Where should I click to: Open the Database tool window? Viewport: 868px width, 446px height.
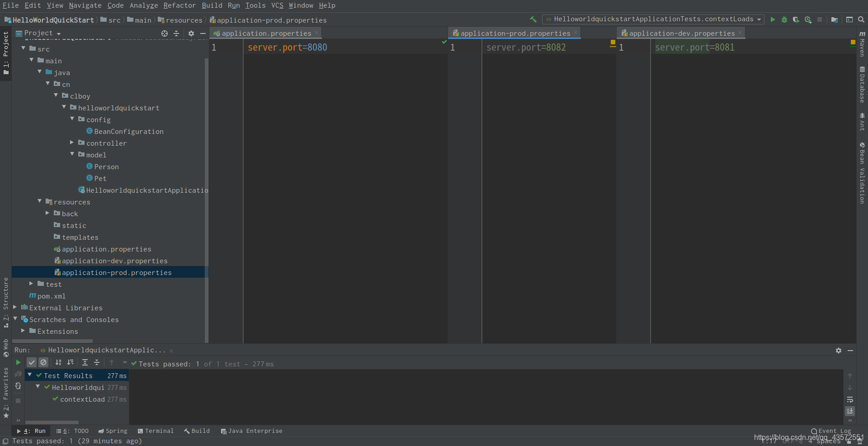point(862,85)
